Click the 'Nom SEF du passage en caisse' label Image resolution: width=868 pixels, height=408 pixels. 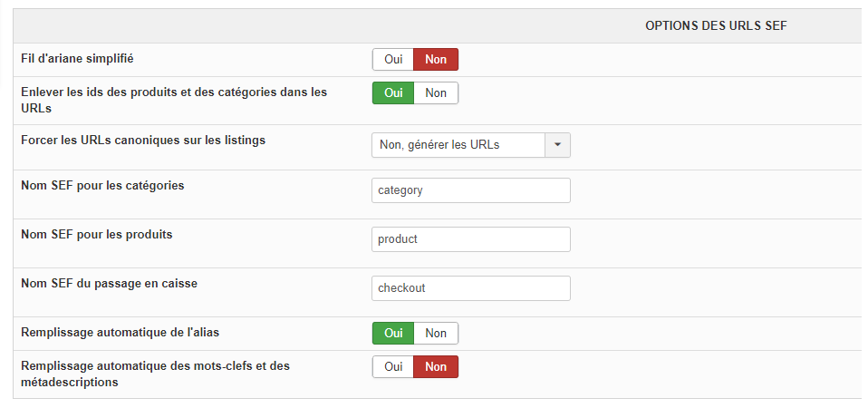(109, 283)
